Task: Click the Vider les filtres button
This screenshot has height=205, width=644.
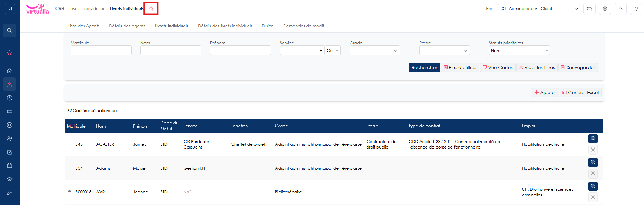Action: [537, 67]
